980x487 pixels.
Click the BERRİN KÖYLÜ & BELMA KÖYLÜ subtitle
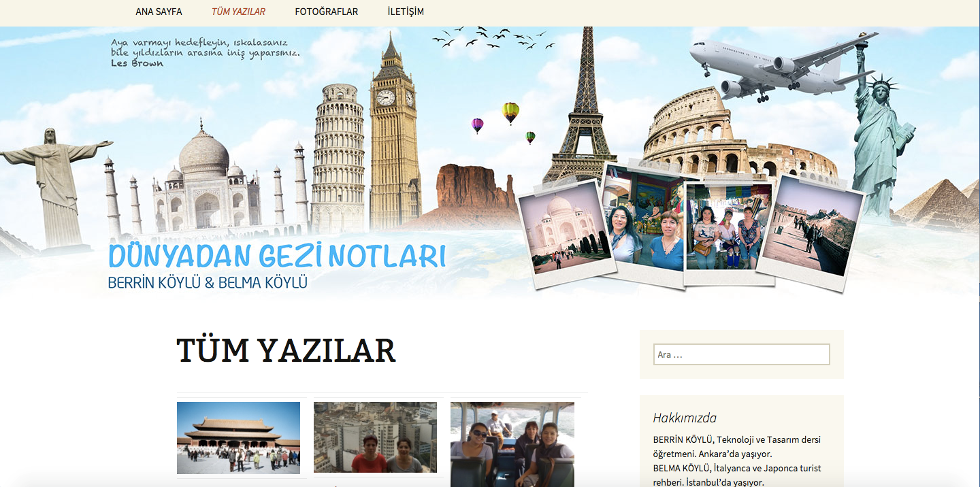tap(208, 282)
